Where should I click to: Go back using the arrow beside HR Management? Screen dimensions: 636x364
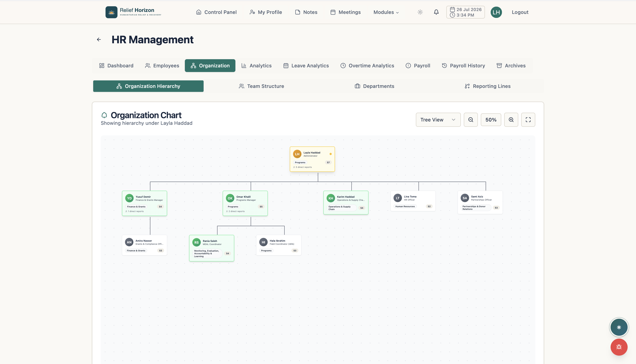99,40
